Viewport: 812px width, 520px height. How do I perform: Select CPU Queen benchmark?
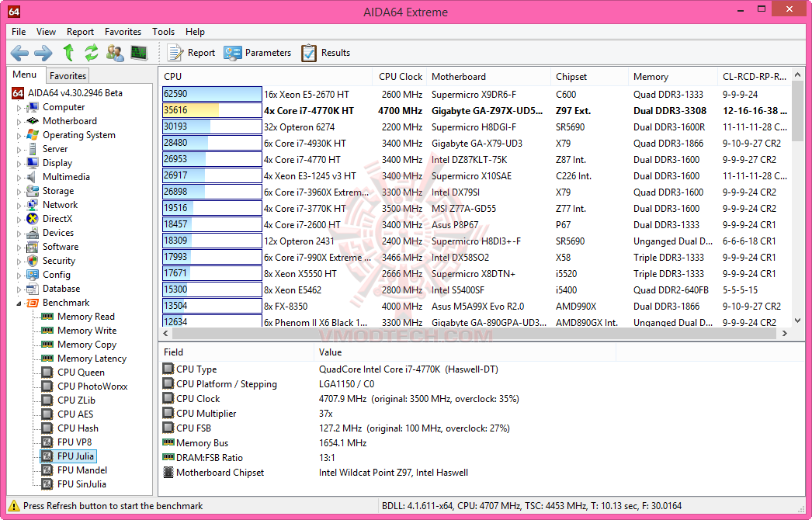point(81,373)
